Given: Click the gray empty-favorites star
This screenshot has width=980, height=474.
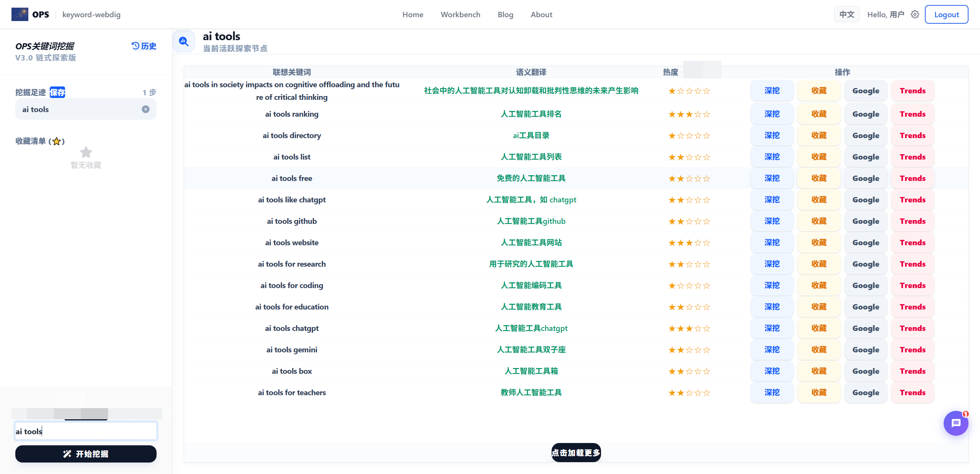Looking at the screenshot, I should [x=86, y=153].
